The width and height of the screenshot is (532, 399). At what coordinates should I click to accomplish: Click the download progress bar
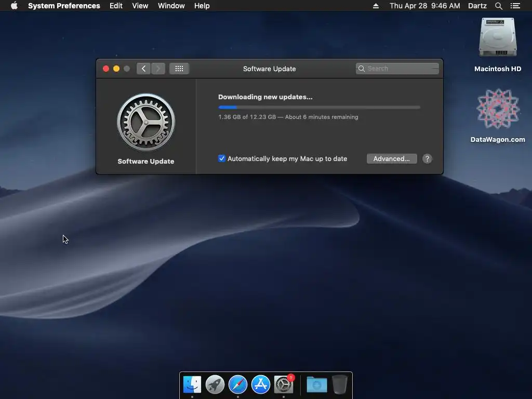pyautogui.click(x=320, y=107)
